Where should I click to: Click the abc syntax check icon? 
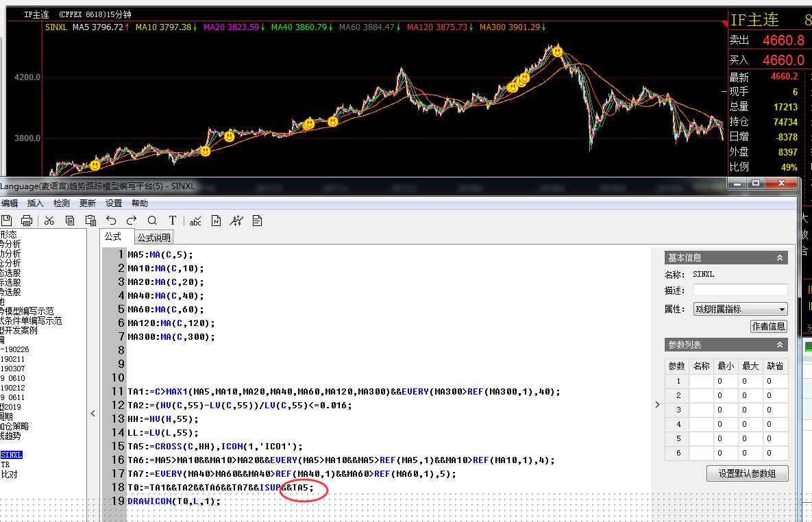(x=195, y=221)
